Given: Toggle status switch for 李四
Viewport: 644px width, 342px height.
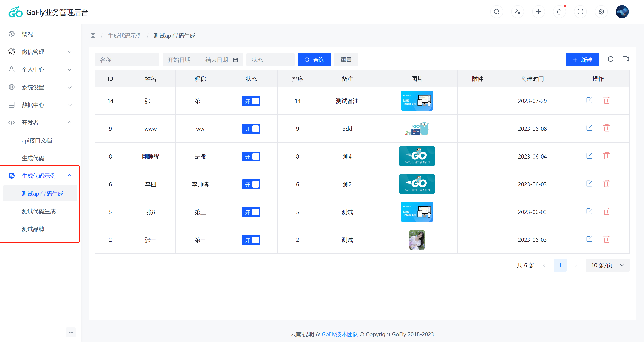Looking at the screenshot, I should point(251,184).
